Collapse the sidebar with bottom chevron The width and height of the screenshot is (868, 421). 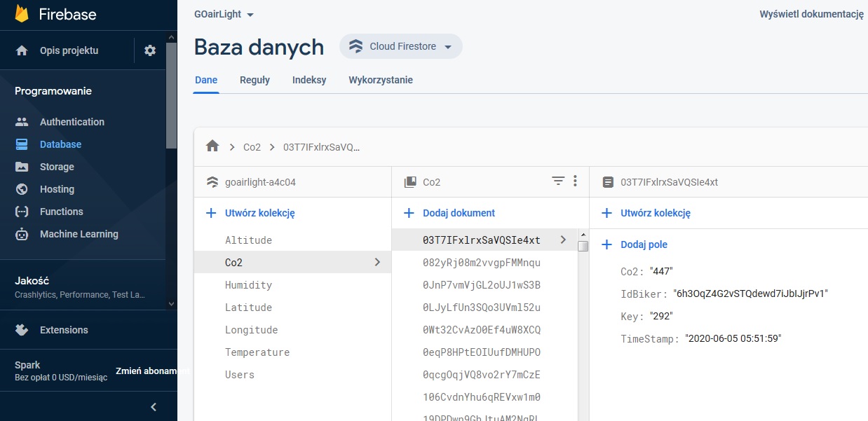(154, 407)
